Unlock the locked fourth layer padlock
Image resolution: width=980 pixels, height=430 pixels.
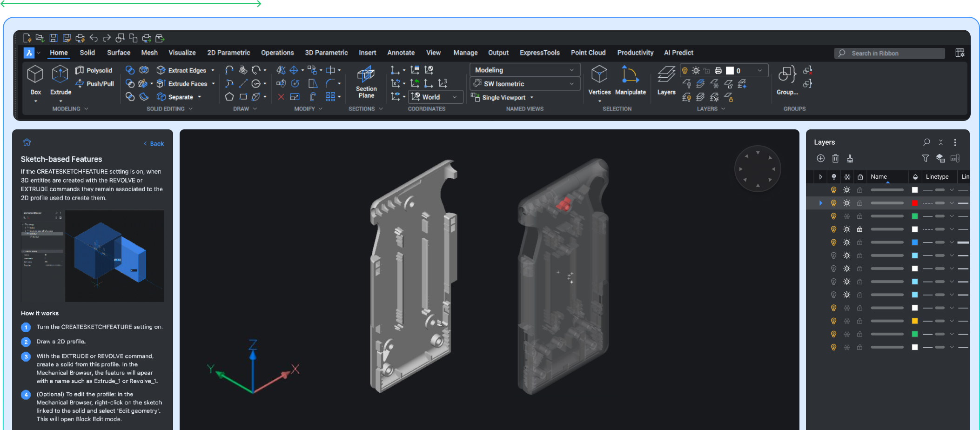pos(860,229)
